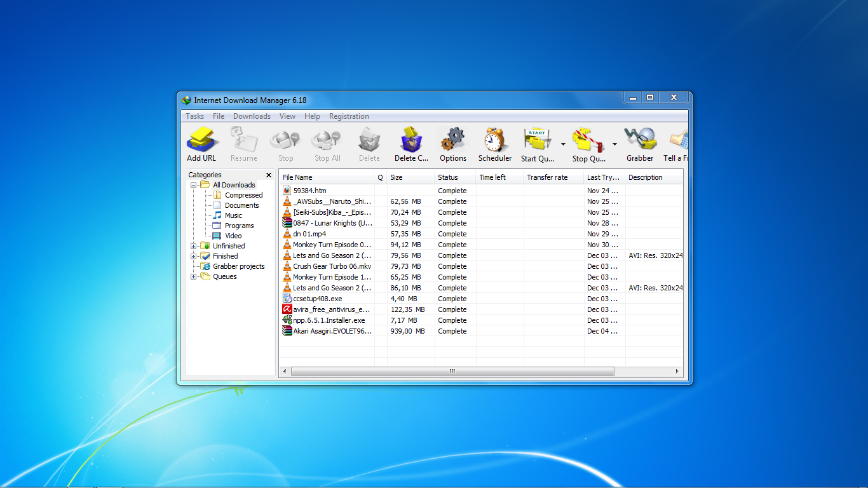Click the npp.6.5.1.Installer.exe file icon

[287, 320]
